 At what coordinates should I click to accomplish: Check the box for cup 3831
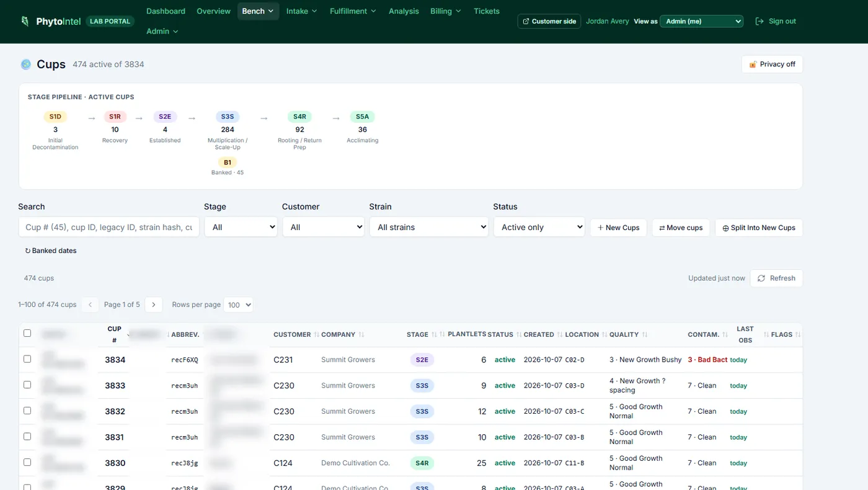27,436
